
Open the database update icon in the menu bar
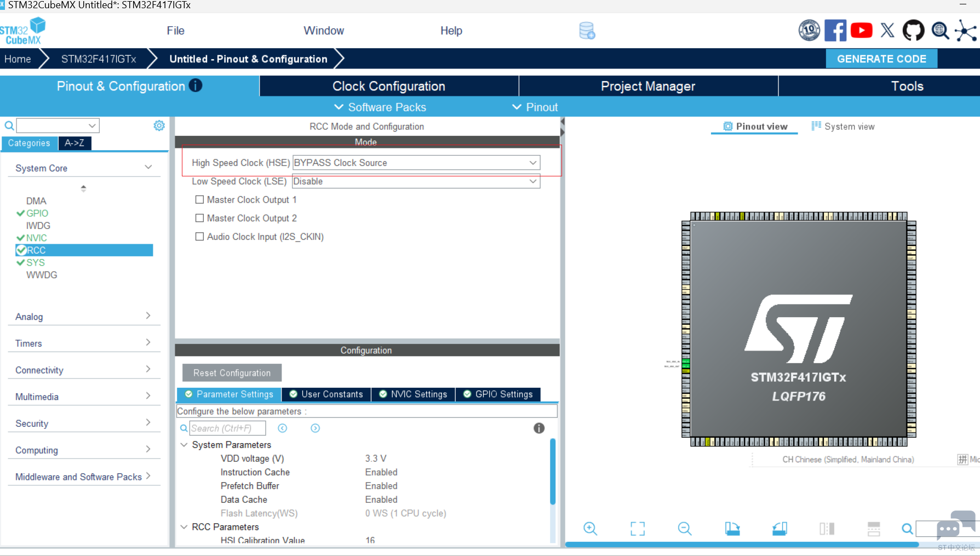tap(587, 31)
